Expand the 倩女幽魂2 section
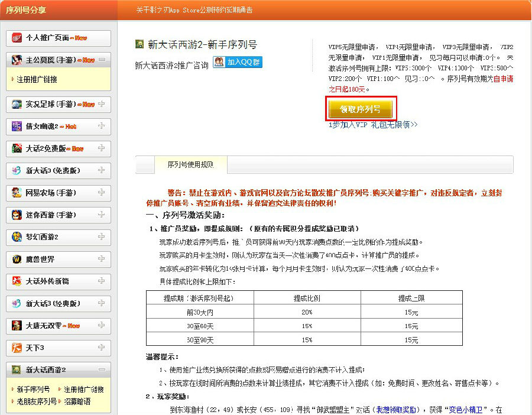Image resolution: width=532 pixels, height=415 pixels. click(102, 126)
